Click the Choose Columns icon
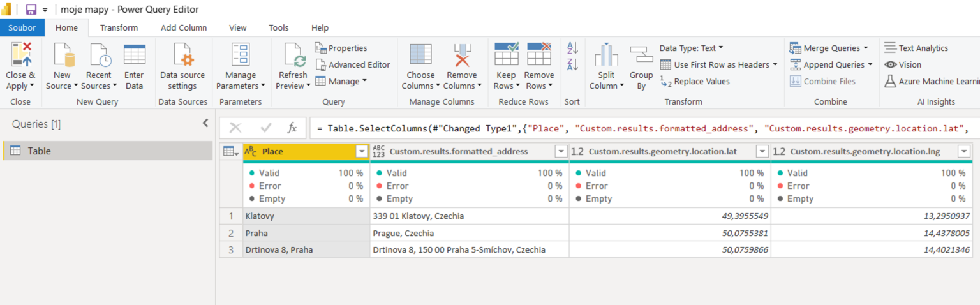 click(x=420, y=55)
